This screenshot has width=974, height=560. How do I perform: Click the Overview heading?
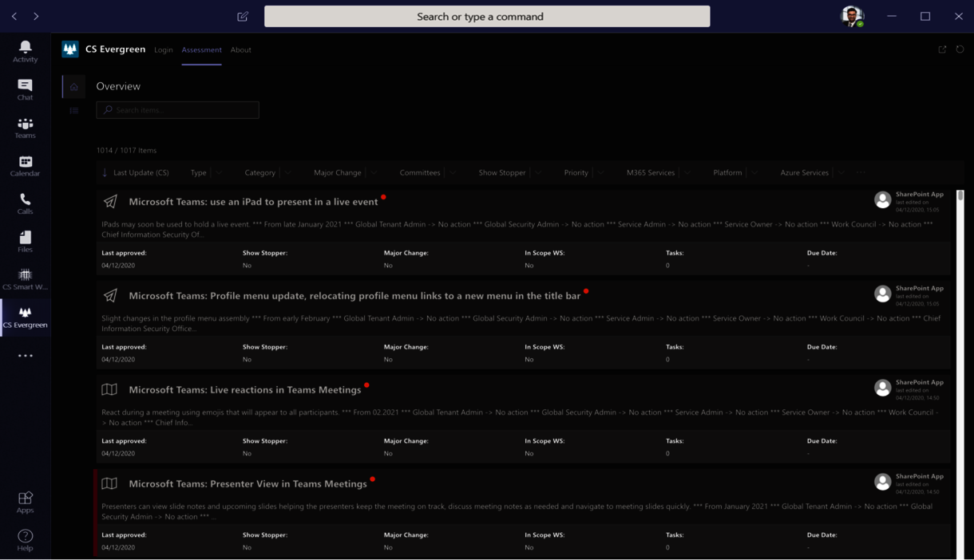[x=118, y=86]
